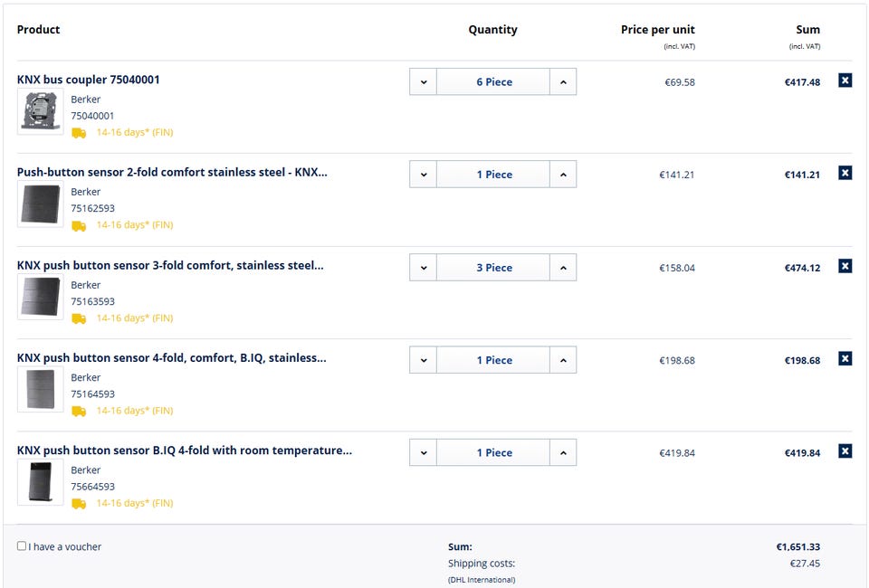Decrease 3-fold push button sensor quantity
869x588 pixels.
click(423, 268)
